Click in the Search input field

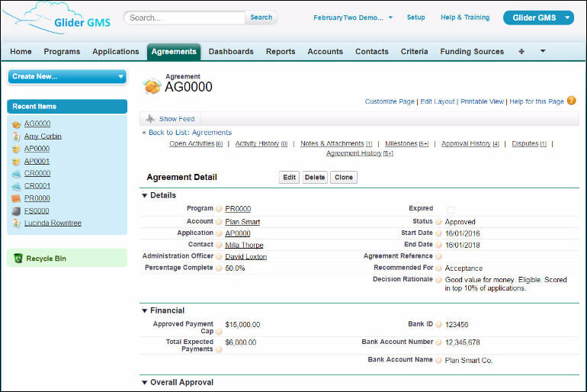[x=186, y=18]
